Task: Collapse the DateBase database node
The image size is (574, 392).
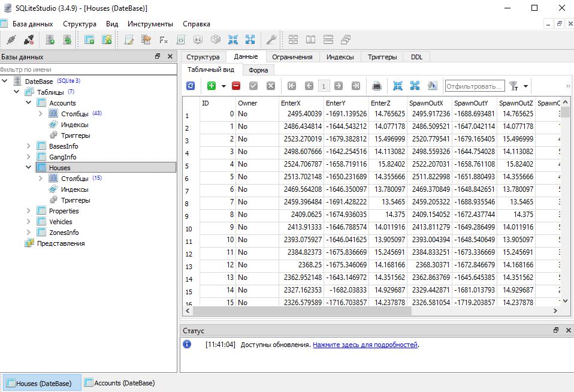Action: click(4, 80)
